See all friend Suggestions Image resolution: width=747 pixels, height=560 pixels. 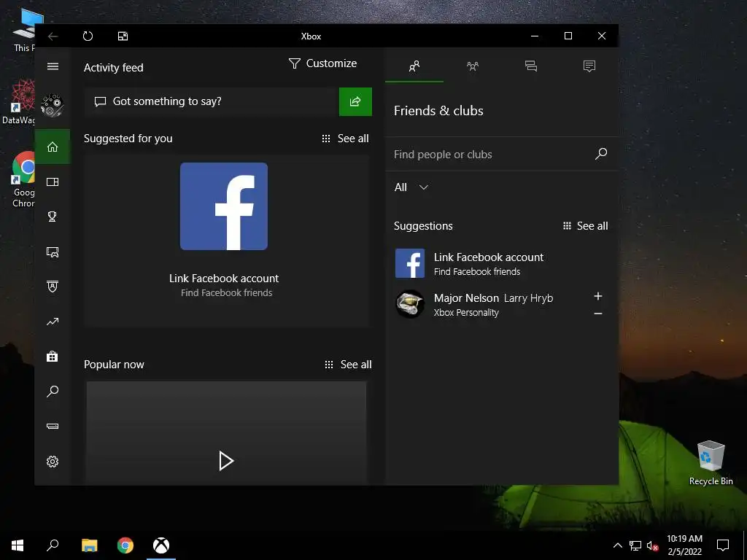tap(586, 226)
